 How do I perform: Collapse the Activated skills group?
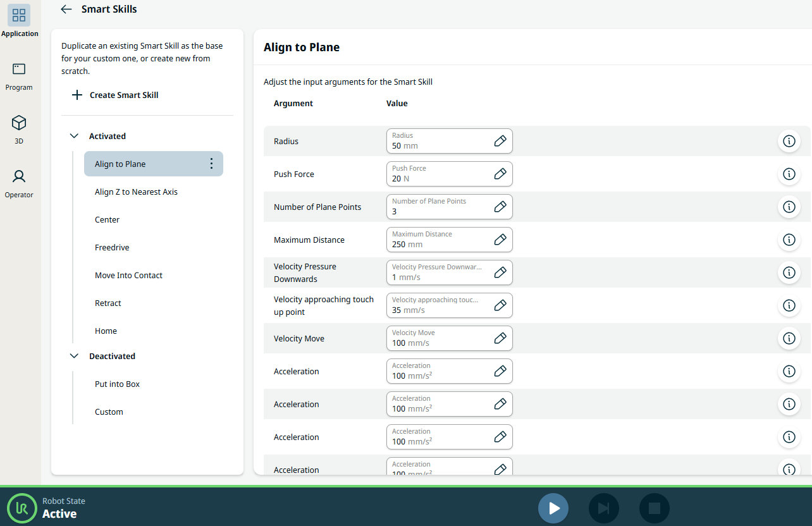[74, 136]
